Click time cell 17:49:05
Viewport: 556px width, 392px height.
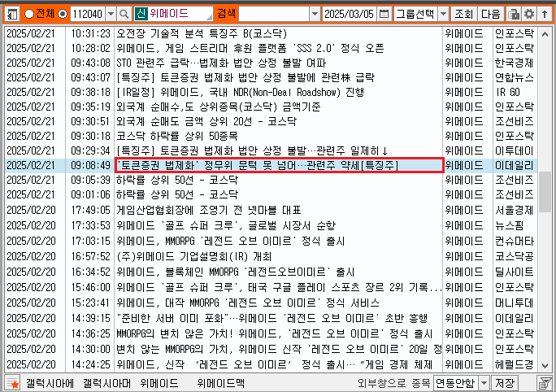[x=90, y=210]
